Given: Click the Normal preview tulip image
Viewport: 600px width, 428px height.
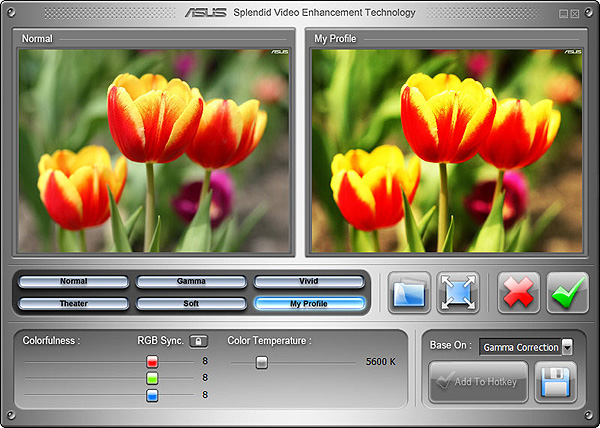Looking at the screenshot, I should click(x=154, y=150).
